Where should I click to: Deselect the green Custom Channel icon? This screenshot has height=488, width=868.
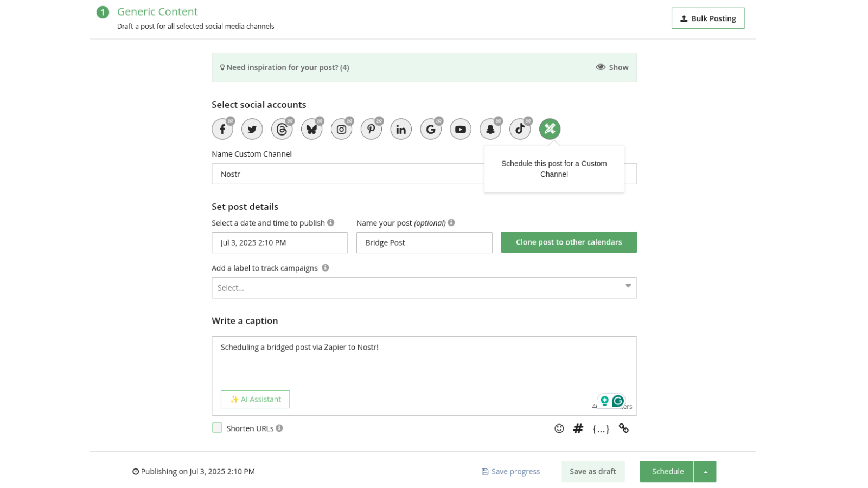(x=550, y=129)
